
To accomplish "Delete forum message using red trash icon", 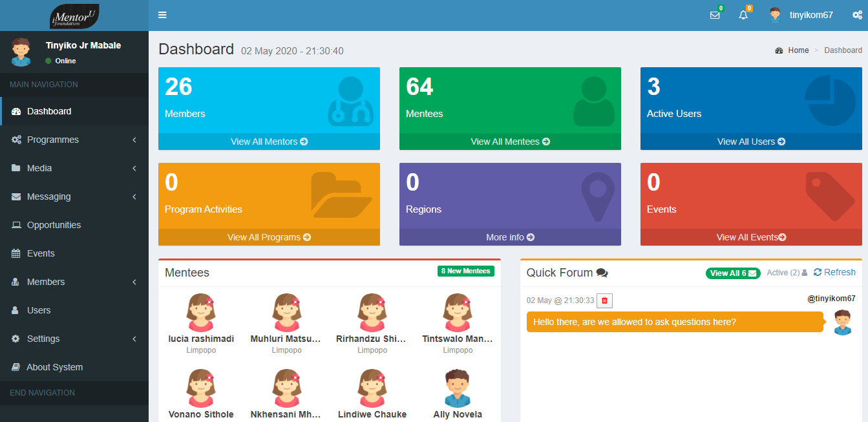I will (604, 301).
